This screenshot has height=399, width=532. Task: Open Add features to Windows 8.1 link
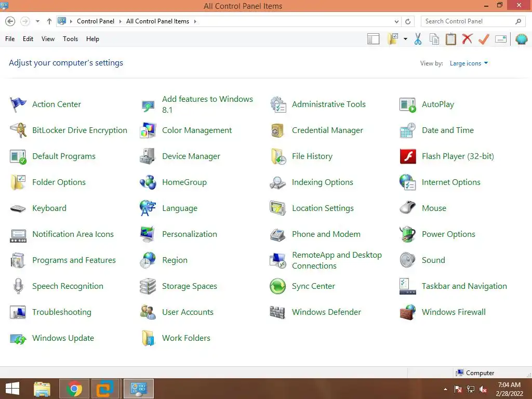click(207, 104)
